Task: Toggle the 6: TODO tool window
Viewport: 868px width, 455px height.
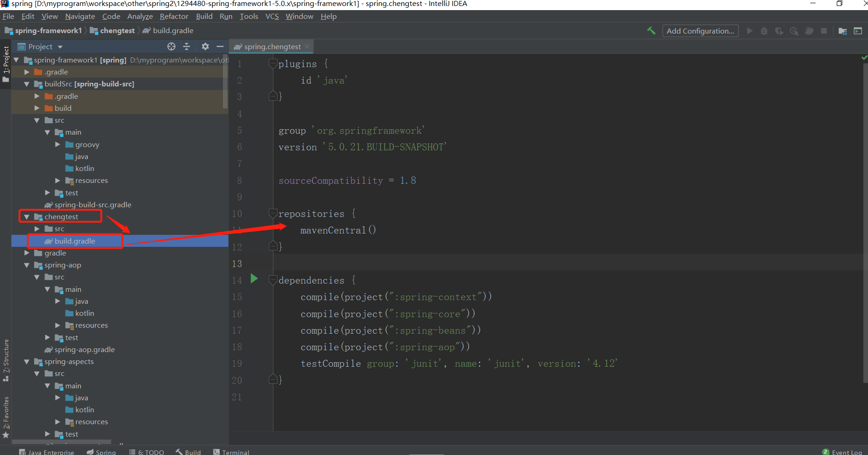Action: [x=147, y=452]
